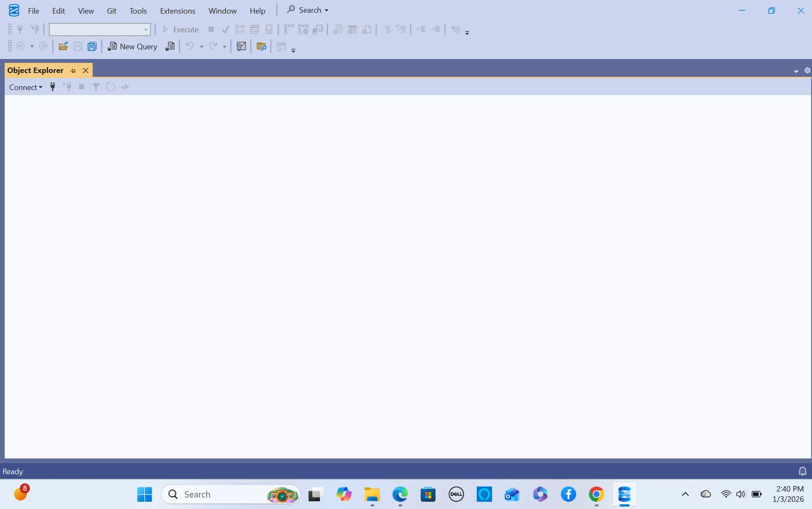Click the Save All icon
This screenshot has height=509, width=812.
[x=92, y=47]
